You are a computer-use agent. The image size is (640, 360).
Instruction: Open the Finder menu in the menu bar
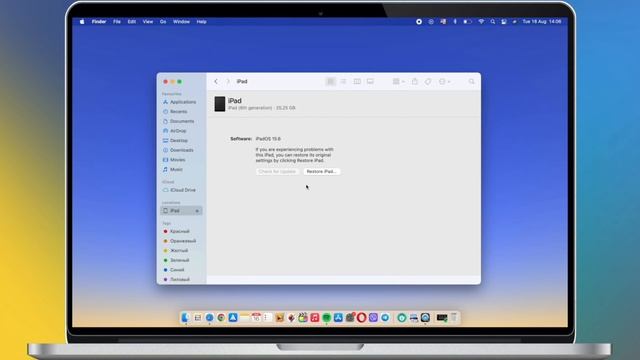99,22
